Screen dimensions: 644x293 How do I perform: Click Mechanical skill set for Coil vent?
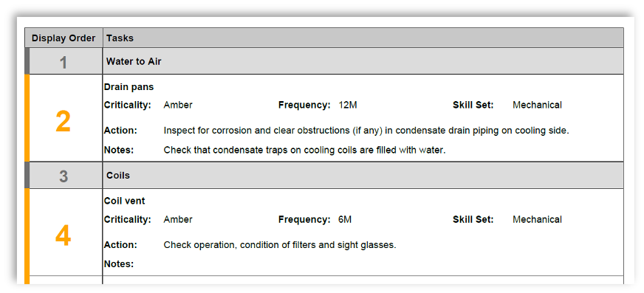click(537, 219)
